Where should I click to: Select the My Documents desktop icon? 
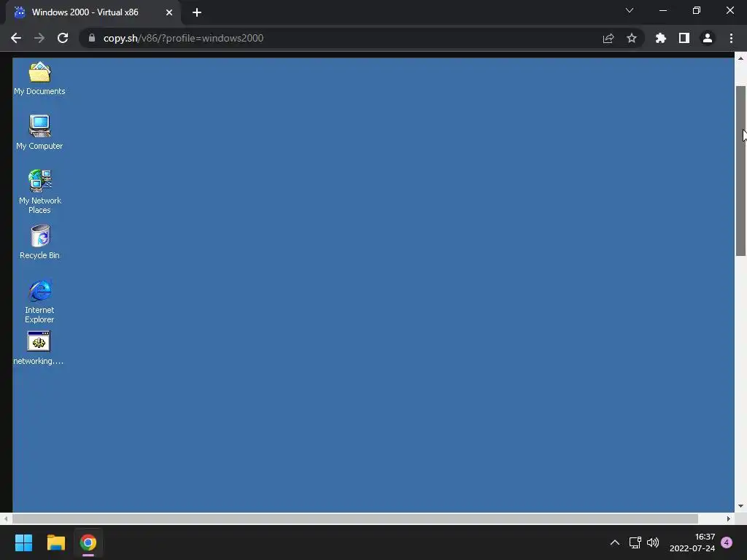pyautogui.click(x=39, y=79)
